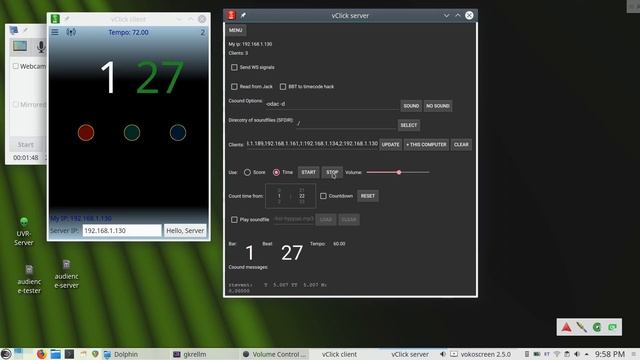640x360 pixels.
Task: Select the screen capture icon in vokoscreen window
Action: pyautogui.click(x=20, y=46)
